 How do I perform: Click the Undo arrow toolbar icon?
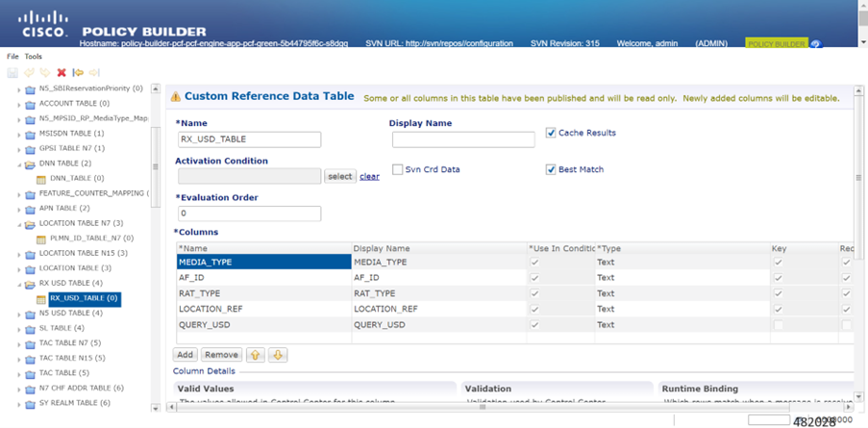[x=30, y=72]
